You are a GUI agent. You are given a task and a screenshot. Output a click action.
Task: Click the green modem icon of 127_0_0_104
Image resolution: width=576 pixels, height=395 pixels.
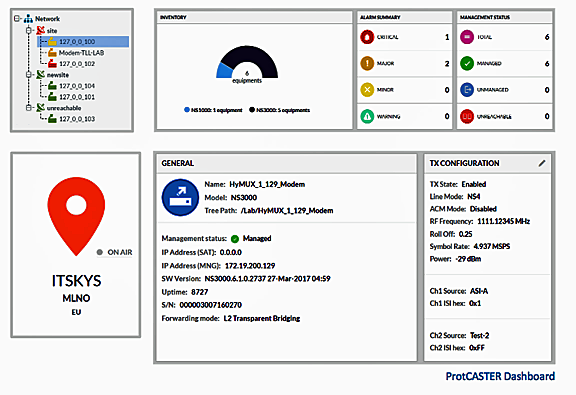point(53,86)
